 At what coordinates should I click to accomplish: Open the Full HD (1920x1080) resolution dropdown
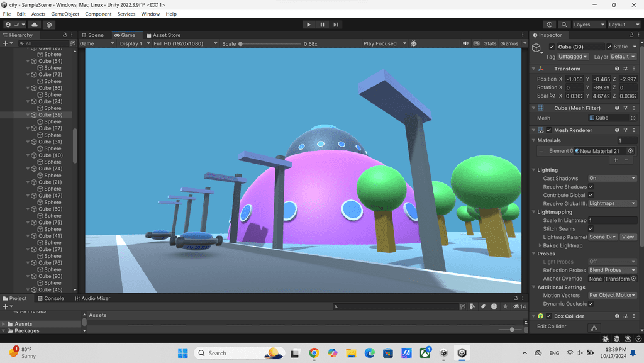pyautogui.click(x=186, y=43)
